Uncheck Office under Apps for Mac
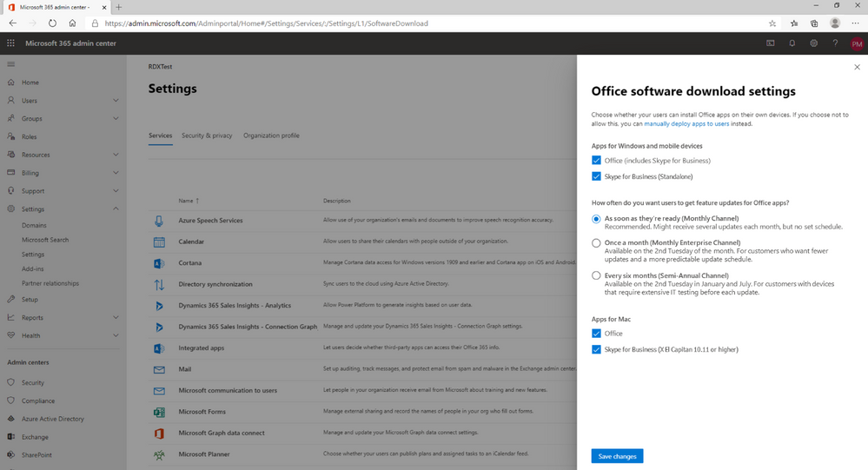868x470 pixels. (x=596, y=334)
